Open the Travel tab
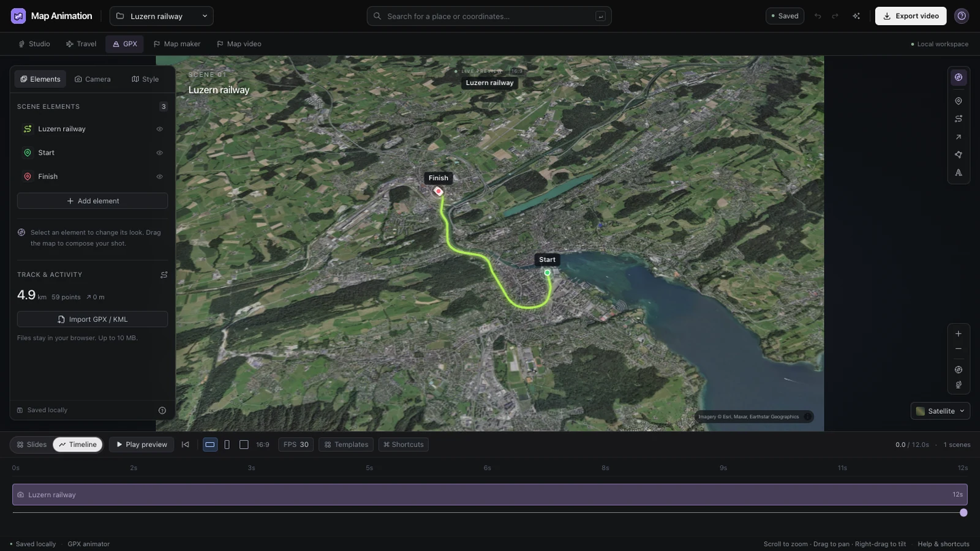980x551 pixels. pyautogui.click(x=81, y=44)
